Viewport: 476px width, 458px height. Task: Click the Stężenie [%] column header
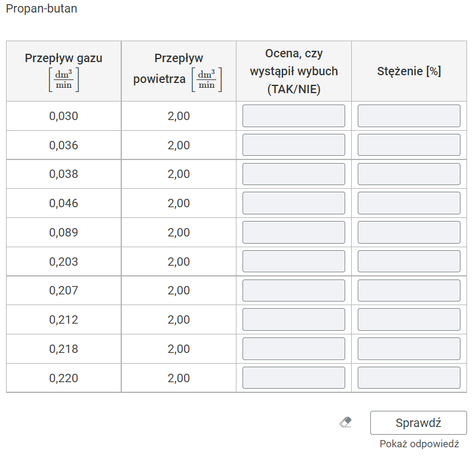click(409, 71)
